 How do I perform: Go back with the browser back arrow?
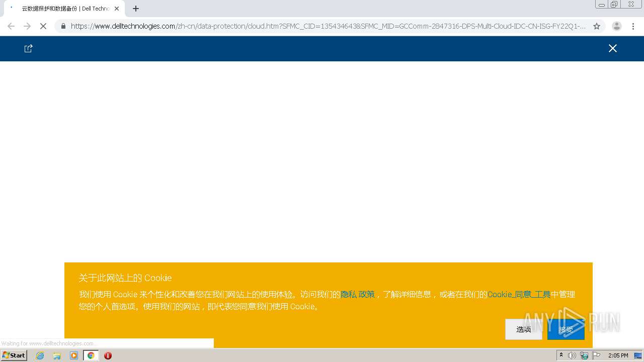[x=11, y=26]
